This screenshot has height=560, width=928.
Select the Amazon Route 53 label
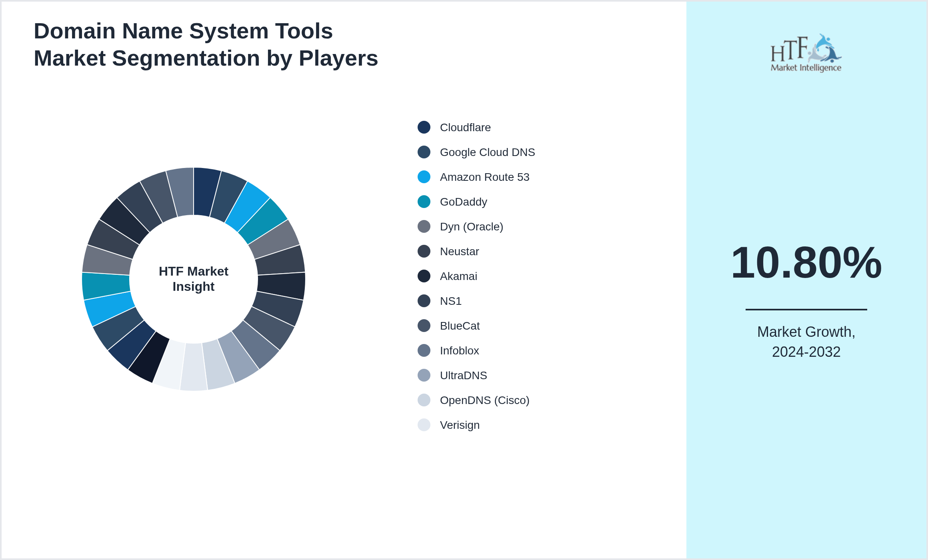[484, 177]
